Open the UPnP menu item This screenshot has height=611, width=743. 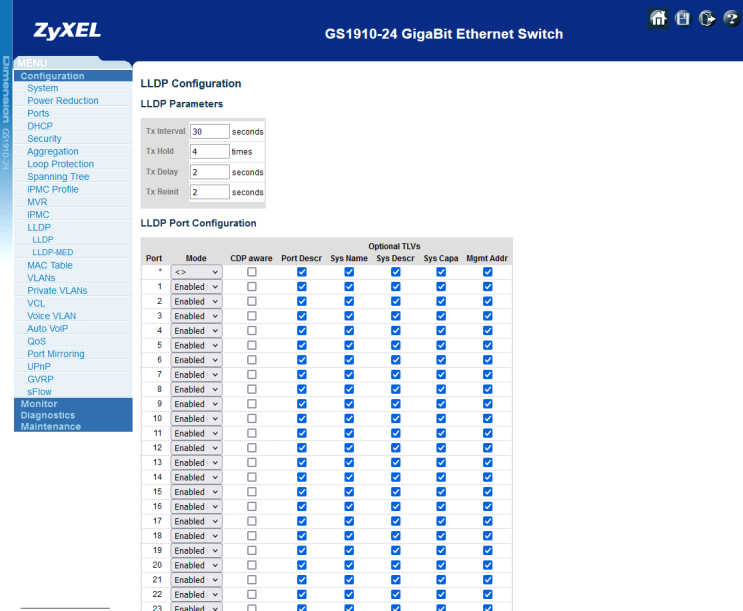click(x=39, y=367)
